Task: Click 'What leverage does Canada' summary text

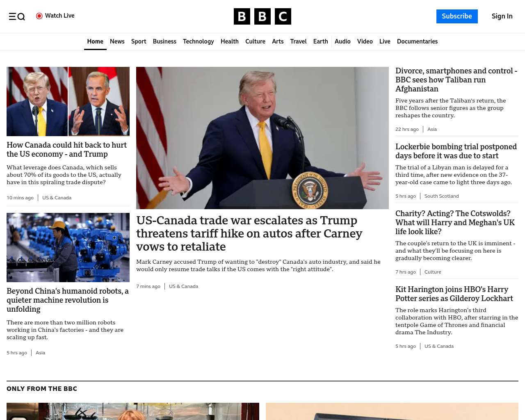Action: pos(64,175)
